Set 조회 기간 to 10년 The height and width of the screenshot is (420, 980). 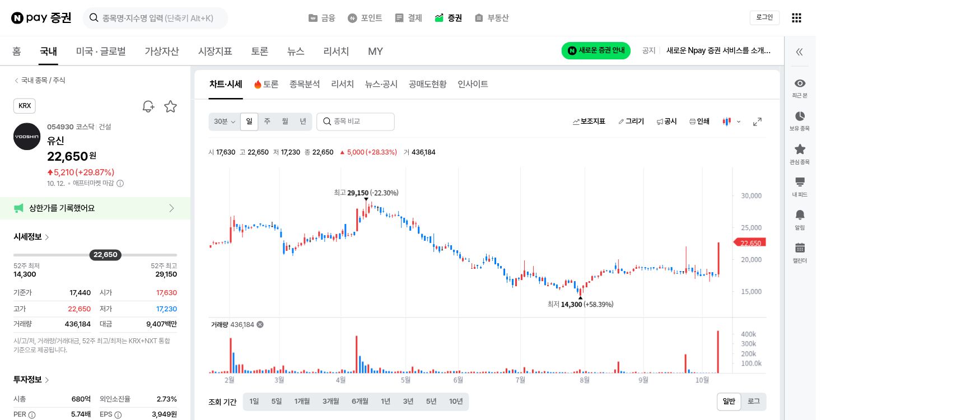[456, 402]
